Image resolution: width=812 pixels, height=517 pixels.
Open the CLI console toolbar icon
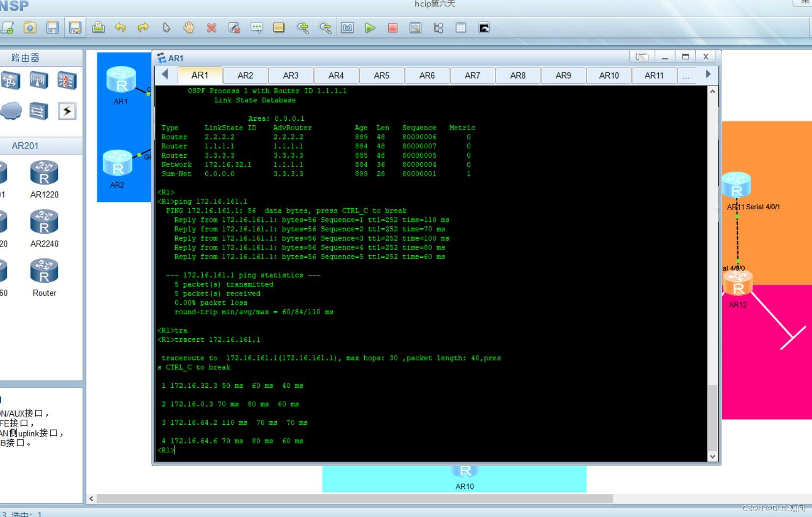[484, 27]
